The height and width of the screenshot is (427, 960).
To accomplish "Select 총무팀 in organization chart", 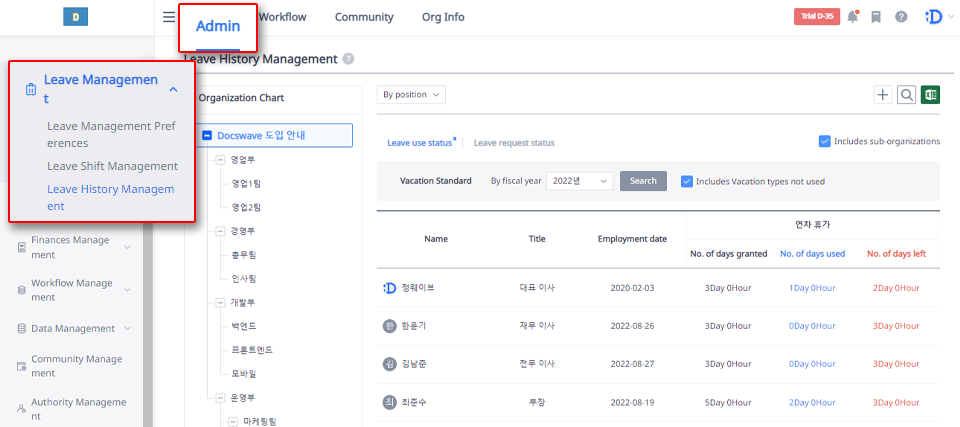I will click(244, 255).
